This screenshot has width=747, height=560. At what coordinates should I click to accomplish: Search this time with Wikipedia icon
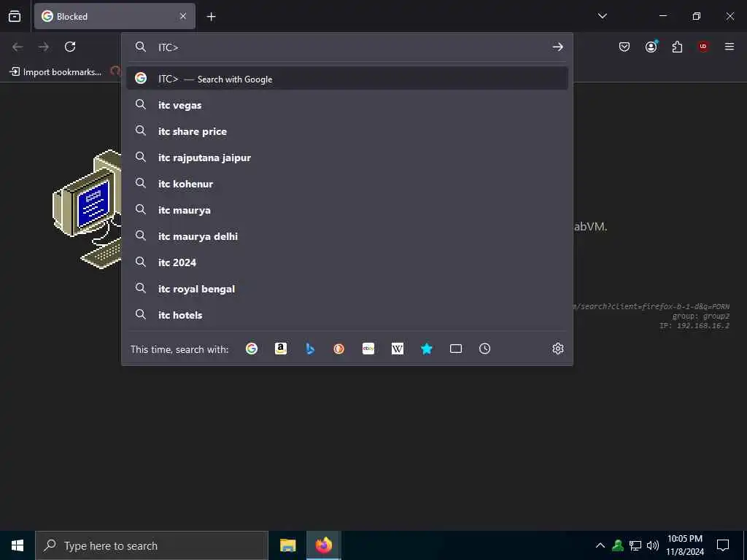tap(398, 349)
